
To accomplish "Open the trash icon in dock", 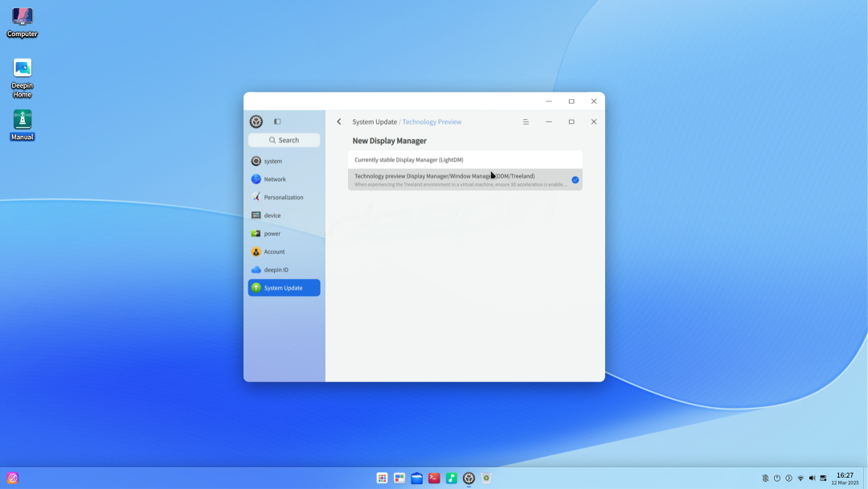I will [x=486, y=478].
